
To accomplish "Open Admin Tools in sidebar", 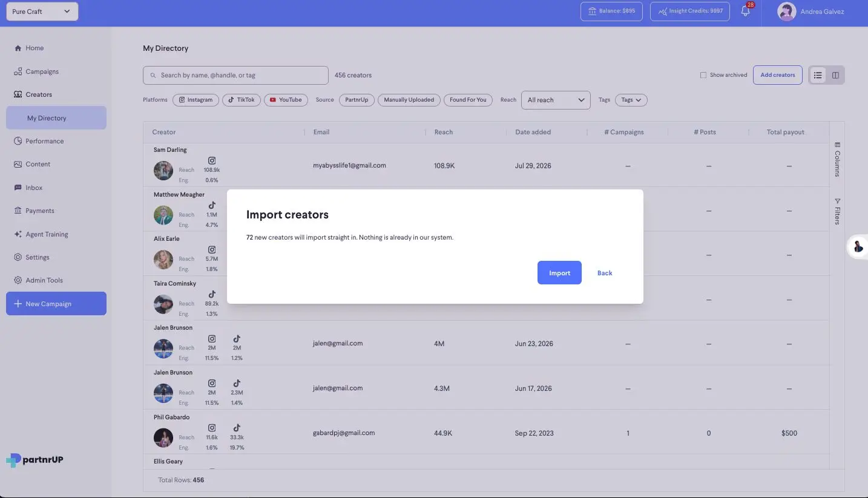I will [44, 280].
